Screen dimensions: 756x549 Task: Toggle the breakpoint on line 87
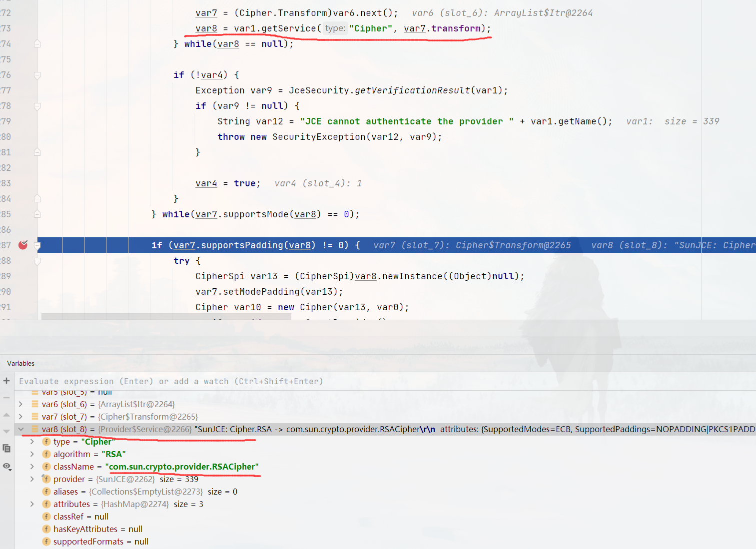[x=23, y=245]
